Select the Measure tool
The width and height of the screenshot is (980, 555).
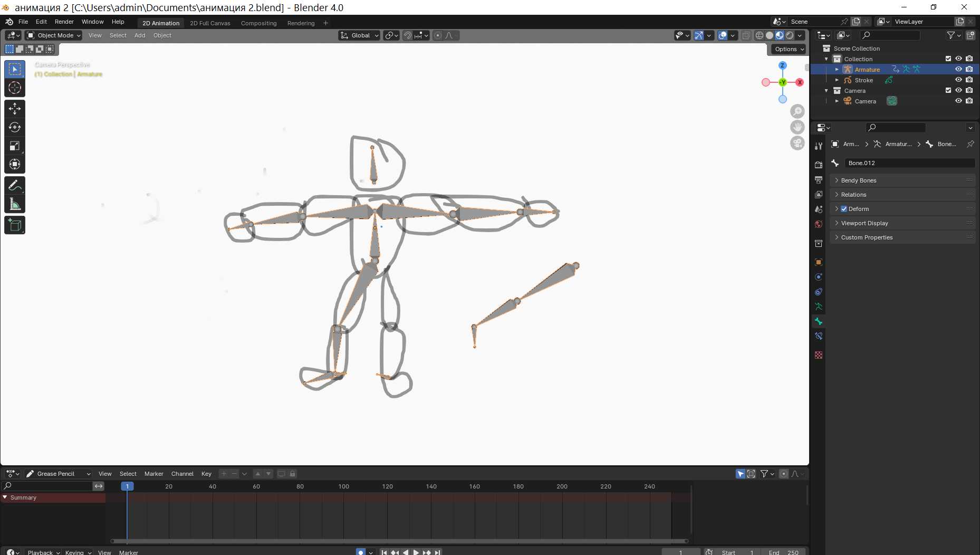tap(15, 204)
